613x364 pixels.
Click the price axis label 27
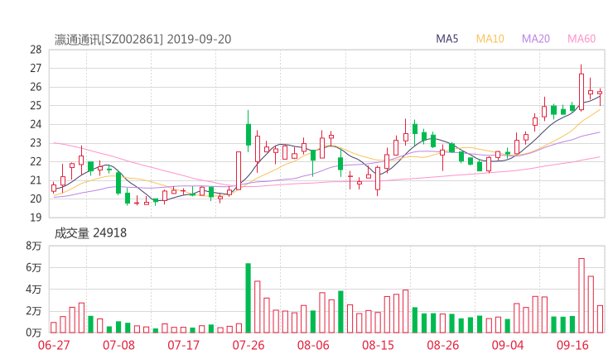36,69
